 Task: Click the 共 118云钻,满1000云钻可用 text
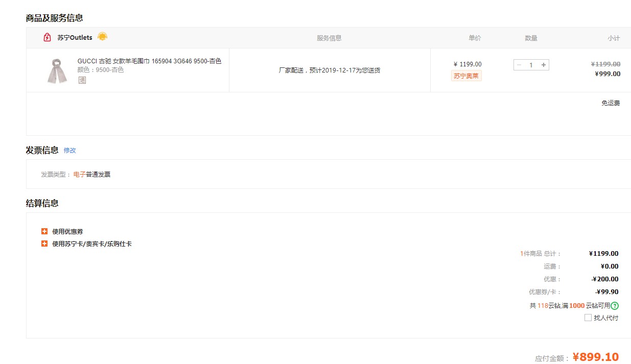570,306
